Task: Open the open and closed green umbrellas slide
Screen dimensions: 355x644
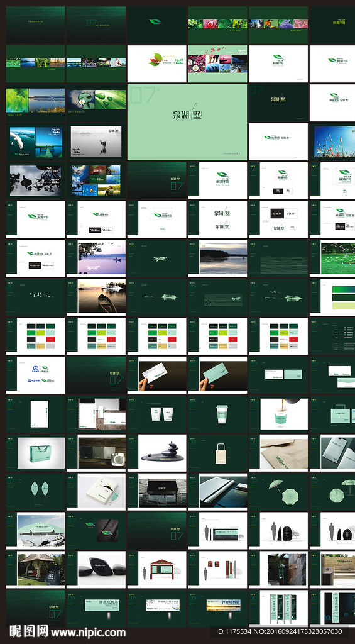Action: click(x=278, y=491)
